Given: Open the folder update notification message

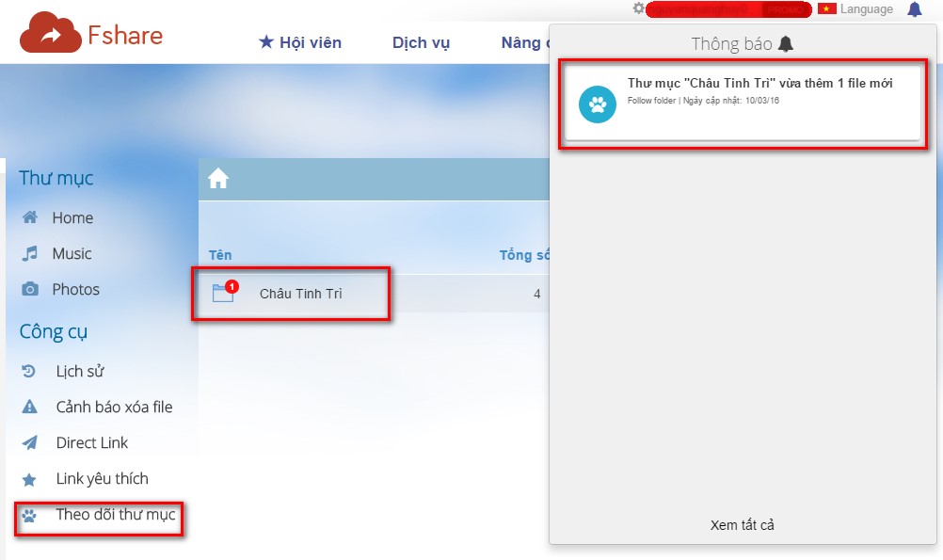Looking at the screenshot, I should [x=759, y=83].
